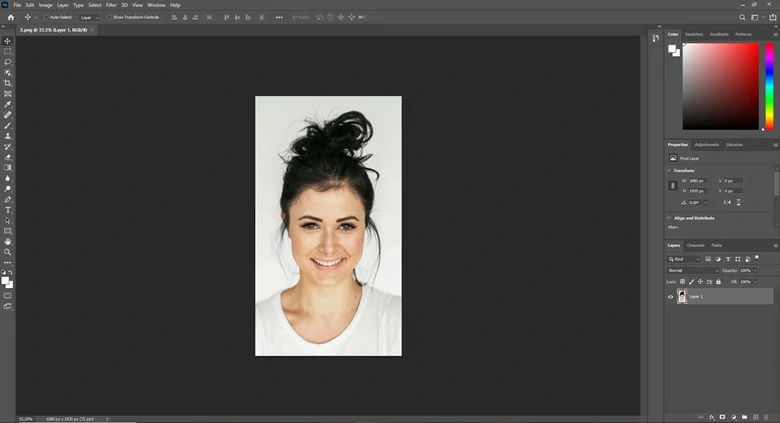Screen dimensions: 780x423
Task: Delete layer using trash icon
Action: [x=766, y=417]
